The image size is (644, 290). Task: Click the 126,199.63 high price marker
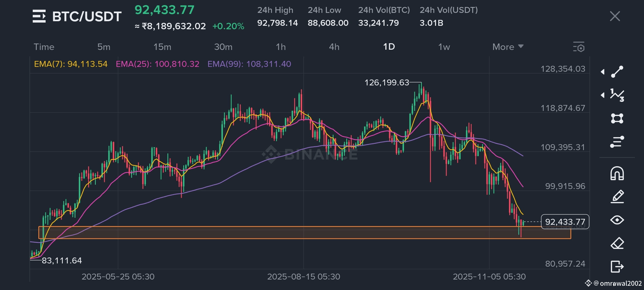coord(387,82)
